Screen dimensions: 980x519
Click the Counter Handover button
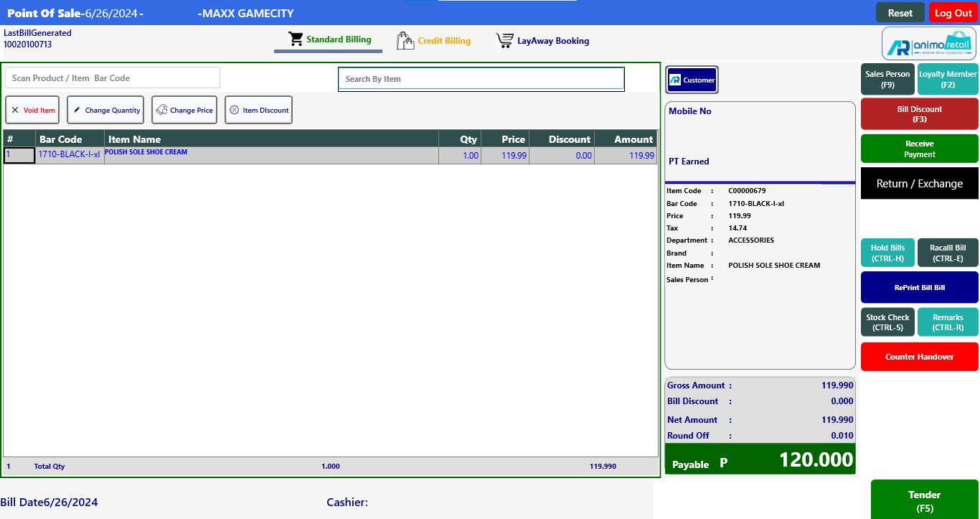[919, 357]
